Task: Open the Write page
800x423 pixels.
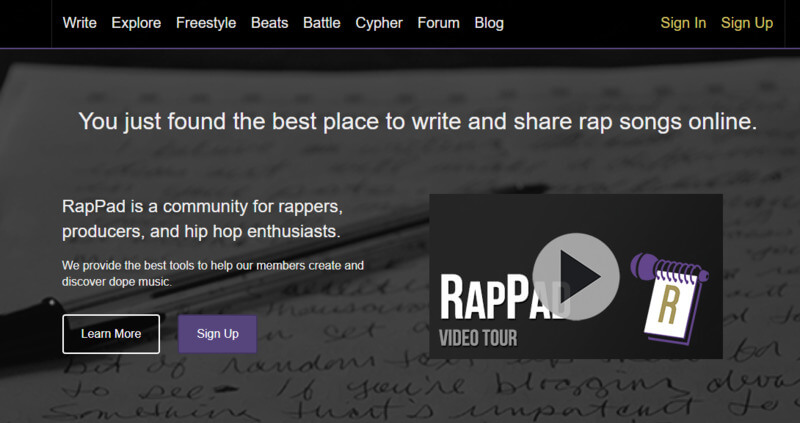Action: tap(79, 23)
